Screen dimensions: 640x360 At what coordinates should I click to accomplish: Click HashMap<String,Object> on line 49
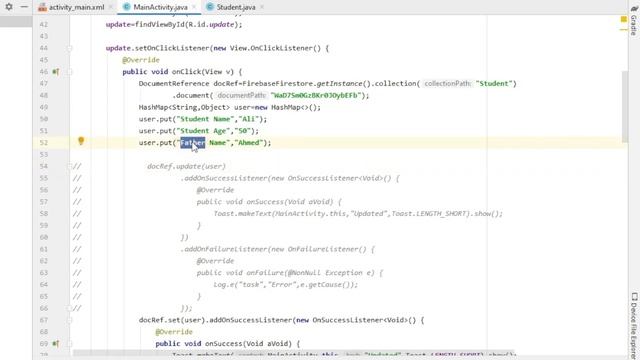(184, 107)
